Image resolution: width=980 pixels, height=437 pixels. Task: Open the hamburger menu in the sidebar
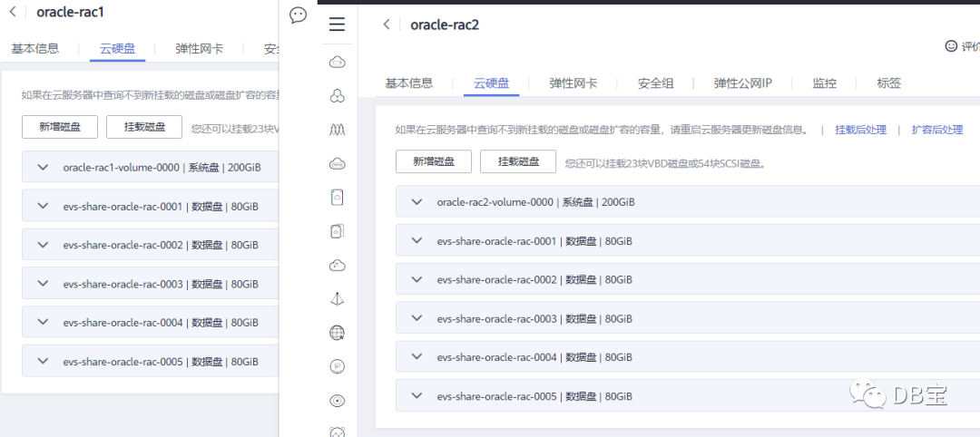337,25
